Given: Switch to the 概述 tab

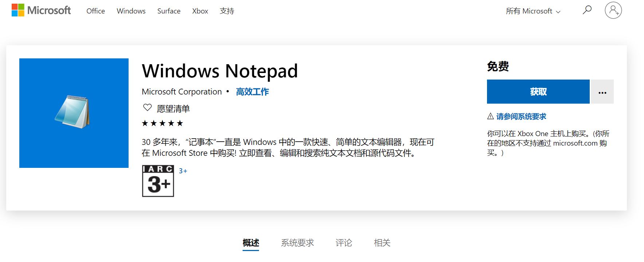Looking at the screenshot, I should pyautogui.click(x=251, y=243).
